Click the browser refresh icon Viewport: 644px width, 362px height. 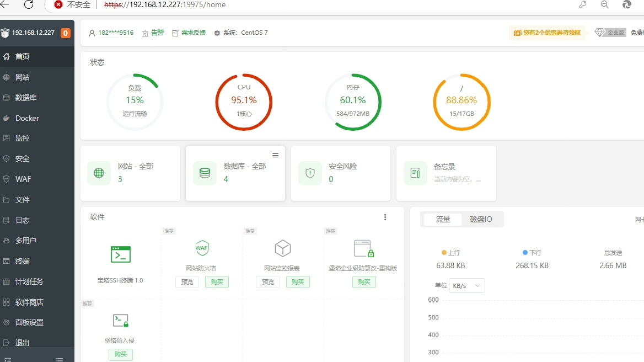click(x=29, y=4)
